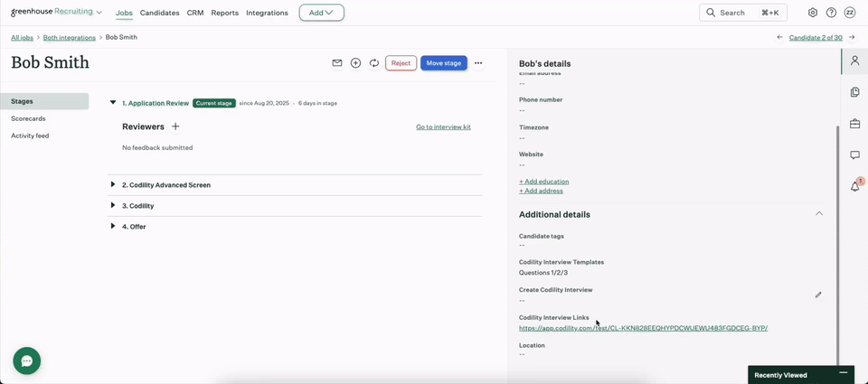The height and width of the screenshot is (384, 868).
Task: Select Stages in left sidebar
Action: point(44,101)
